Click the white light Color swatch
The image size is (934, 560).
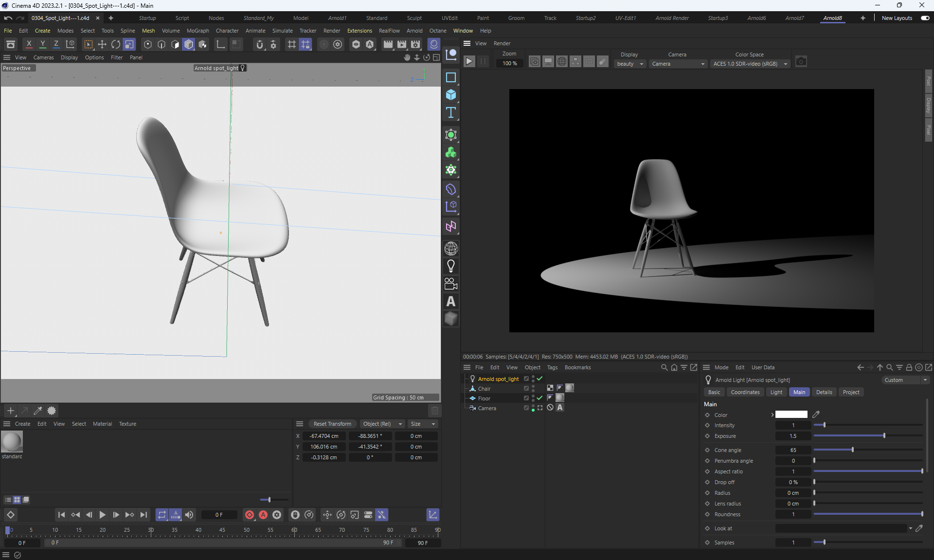[x=791, y=415]
